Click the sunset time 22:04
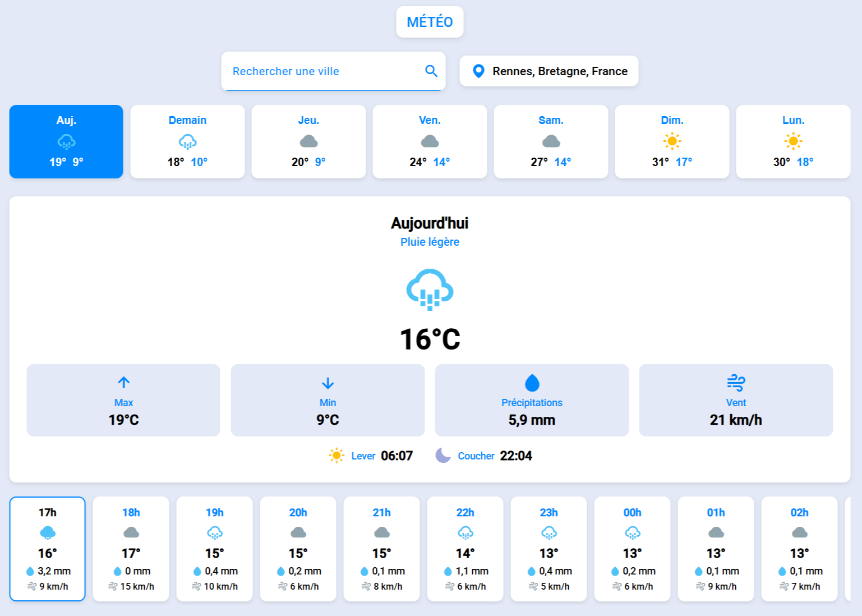Screen dimensions: 862x616 coord(516,456)
